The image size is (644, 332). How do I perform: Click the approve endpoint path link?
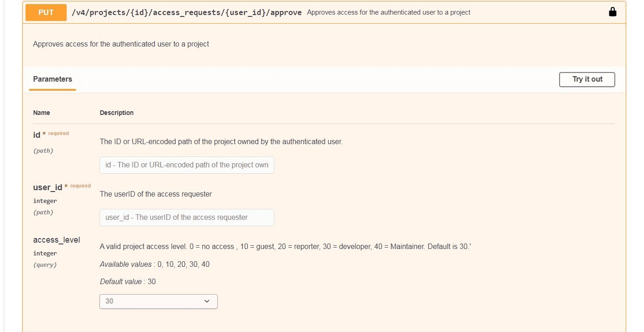186,12
